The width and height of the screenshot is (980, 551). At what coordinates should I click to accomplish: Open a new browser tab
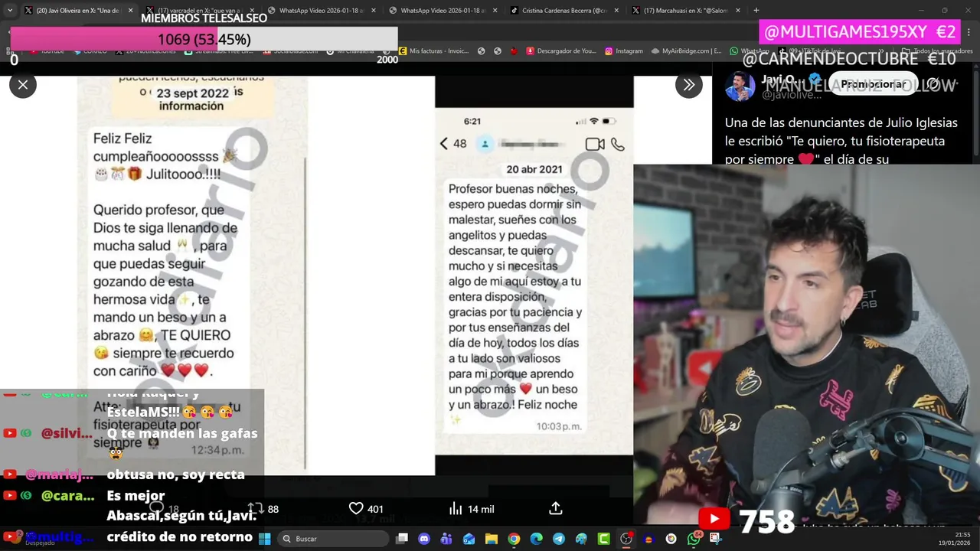756,10
